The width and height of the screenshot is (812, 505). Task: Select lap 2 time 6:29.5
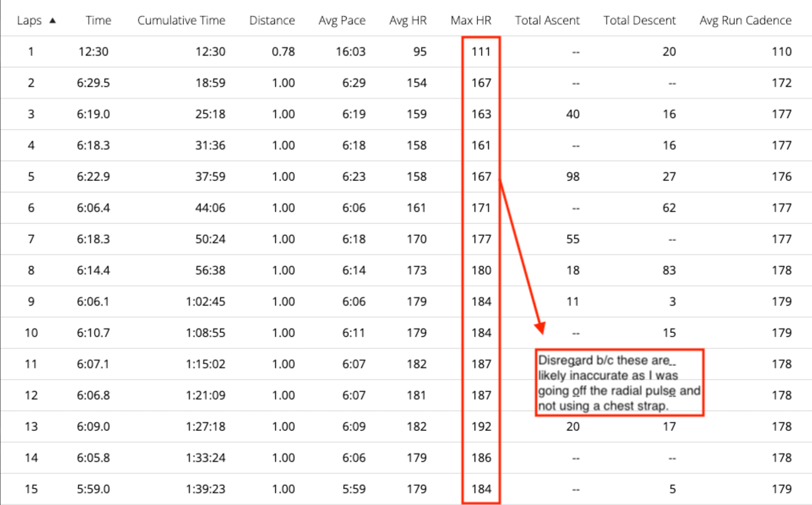pyautogui.click(x=93, y=83)
